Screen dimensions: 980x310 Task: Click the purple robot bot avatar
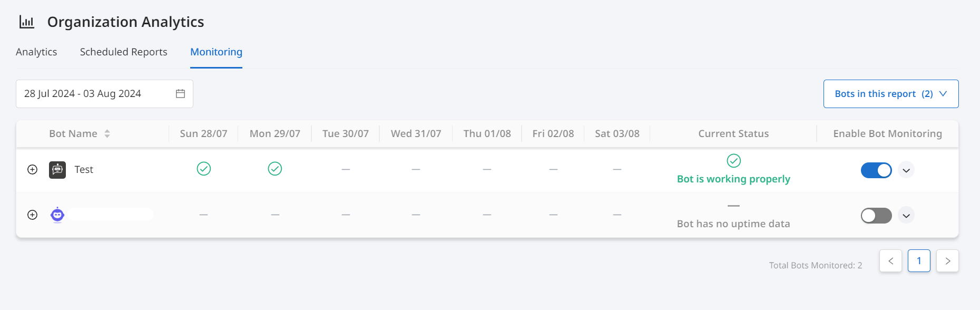tap(57, 215)
